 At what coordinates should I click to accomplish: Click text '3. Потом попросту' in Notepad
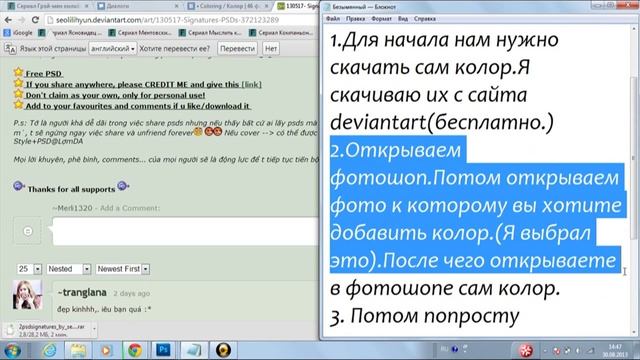pos(424,316)
